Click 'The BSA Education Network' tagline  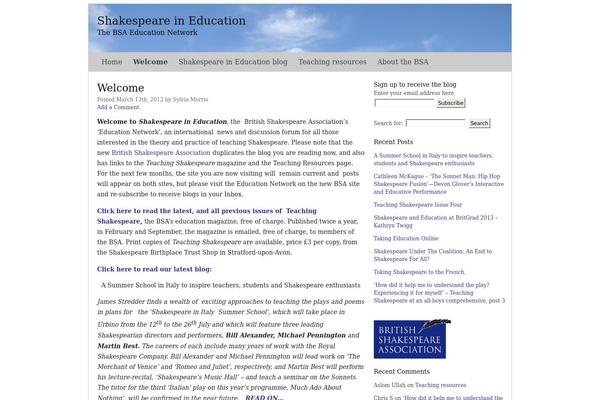(x=147, y=33)
